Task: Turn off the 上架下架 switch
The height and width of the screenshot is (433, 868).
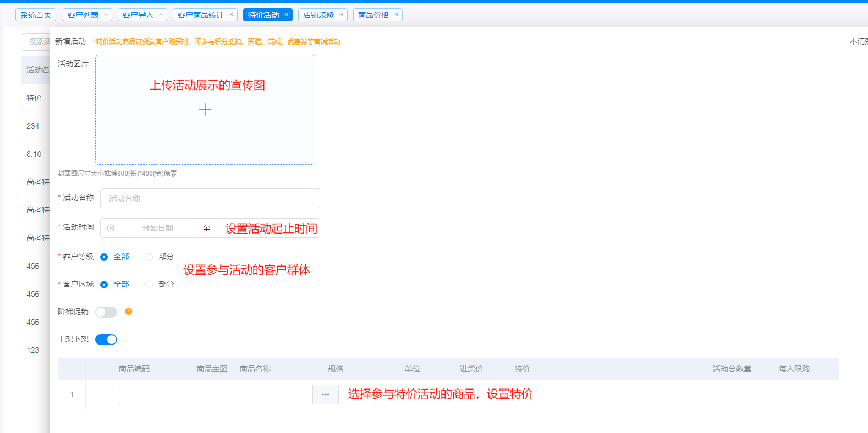Action: [106, 340]
